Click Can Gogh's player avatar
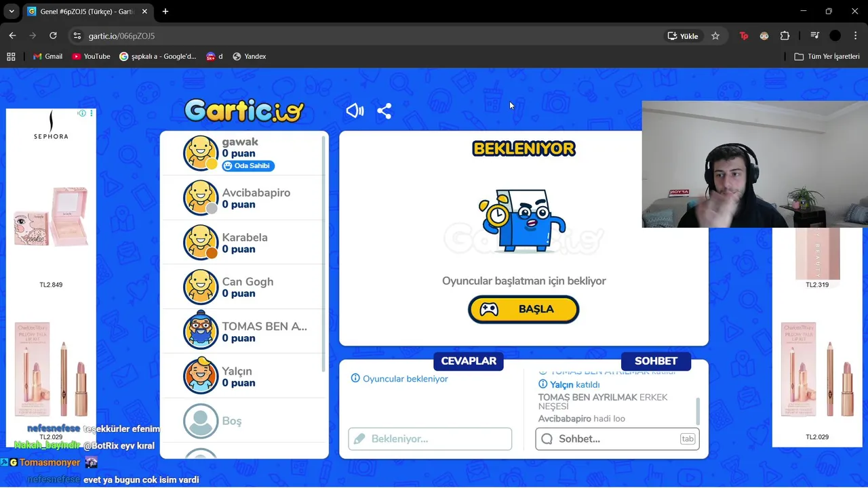 pos(201,287)
